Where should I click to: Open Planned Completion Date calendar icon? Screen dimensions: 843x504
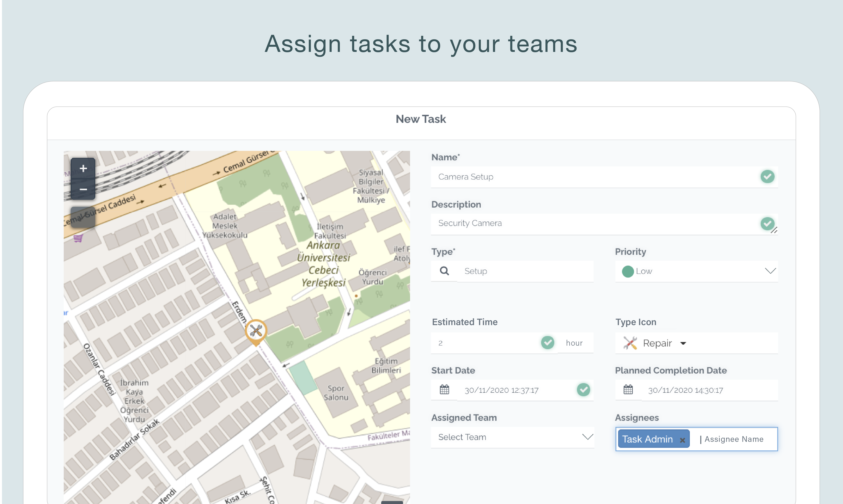[x=628, y=390]
